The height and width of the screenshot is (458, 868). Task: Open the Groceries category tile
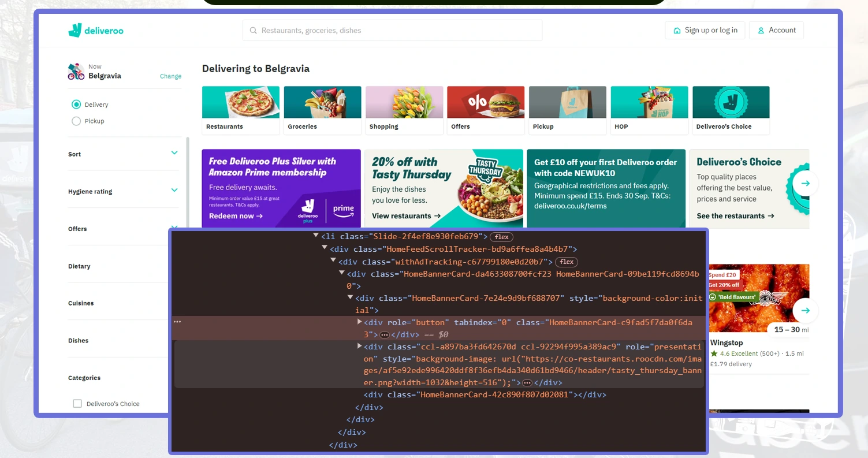322,110
